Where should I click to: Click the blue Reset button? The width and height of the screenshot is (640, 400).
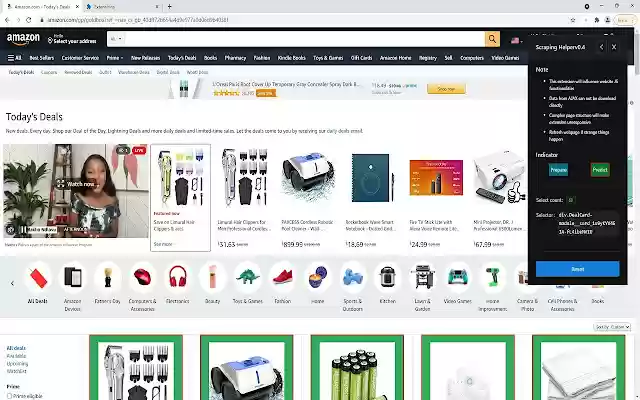point(578,269)
